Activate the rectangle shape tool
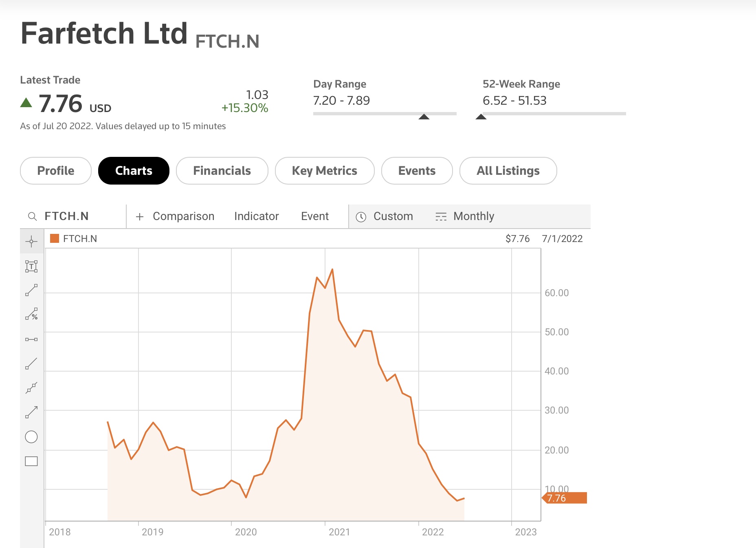The height and width of the screenshot is (548, 756). tap(31, 461)
